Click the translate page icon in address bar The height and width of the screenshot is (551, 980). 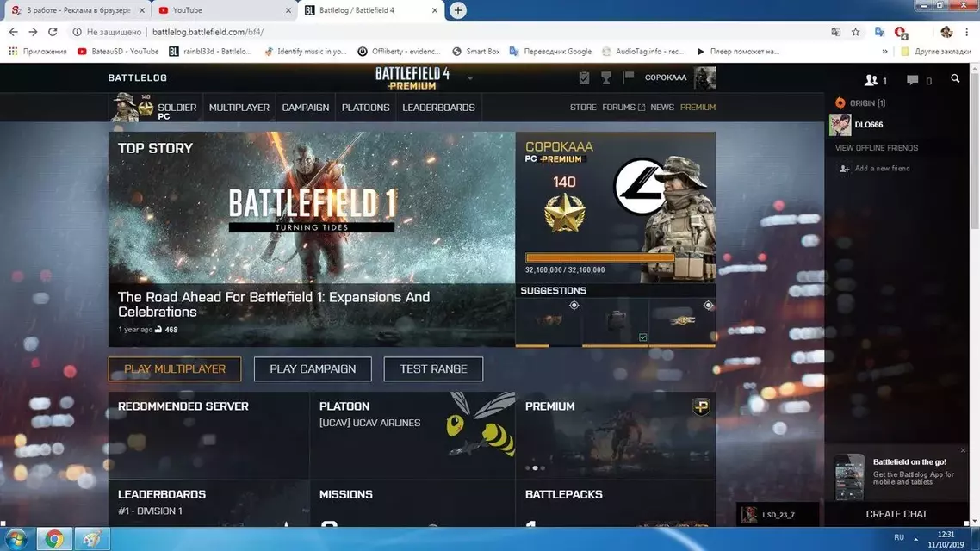835,32
